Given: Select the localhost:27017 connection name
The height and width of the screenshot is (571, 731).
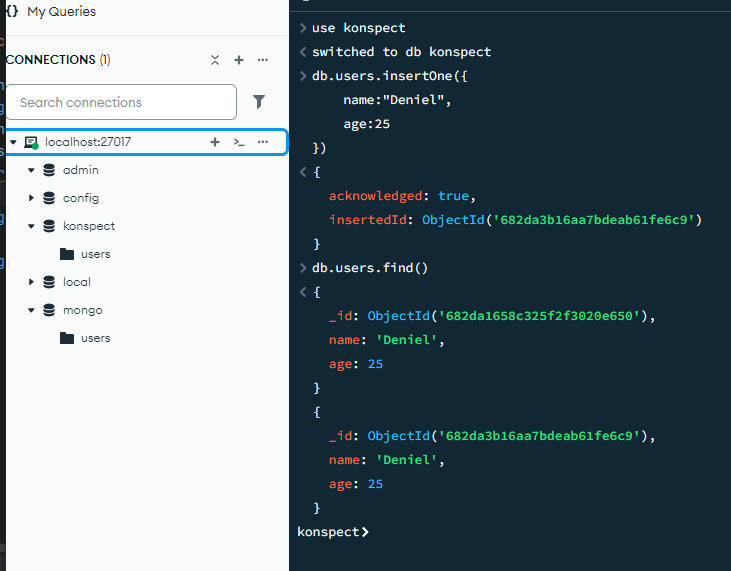Looking at the screenshot, I should click(x=88, y=142).
